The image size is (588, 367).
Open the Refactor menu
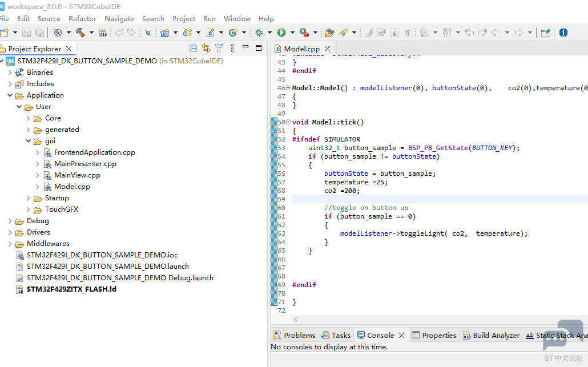pyautogui.click(x=82, y=18)
